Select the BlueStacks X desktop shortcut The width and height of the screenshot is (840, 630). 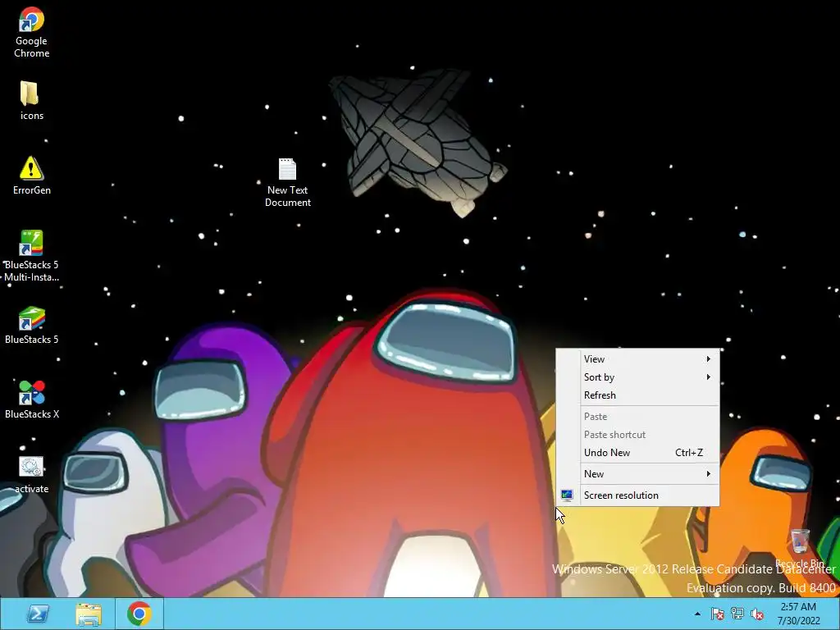click(32, 399)
